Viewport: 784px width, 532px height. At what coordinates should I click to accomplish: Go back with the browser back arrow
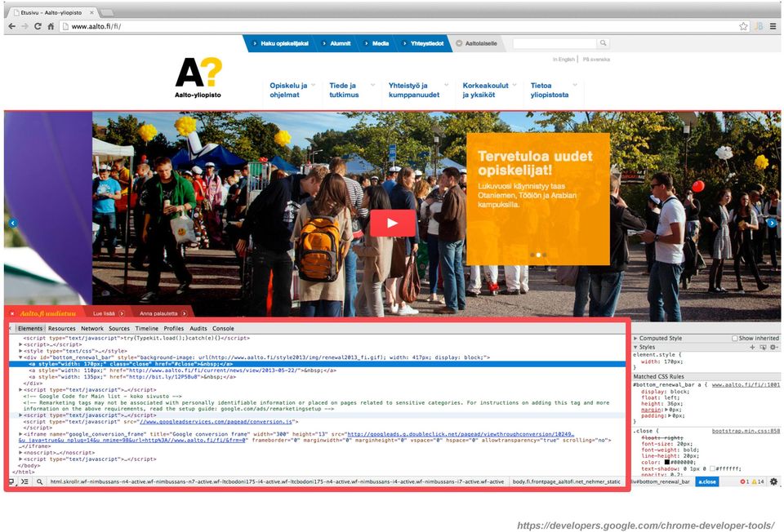click(x=12, y=26)
